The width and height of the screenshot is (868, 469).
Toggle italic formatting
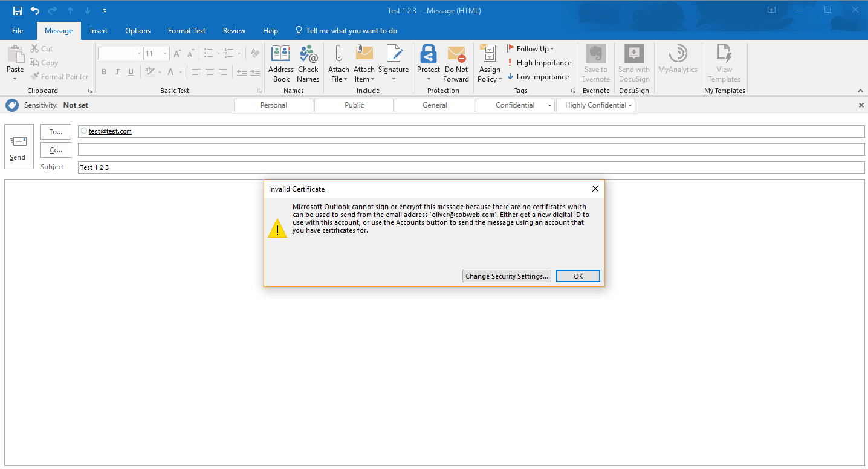tap(117, 71)
